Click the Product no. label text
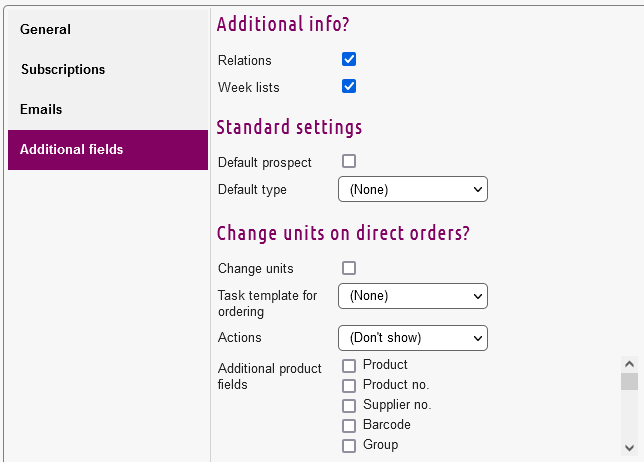644x462 pixels. pyautogui.click(x=396, y=385)
